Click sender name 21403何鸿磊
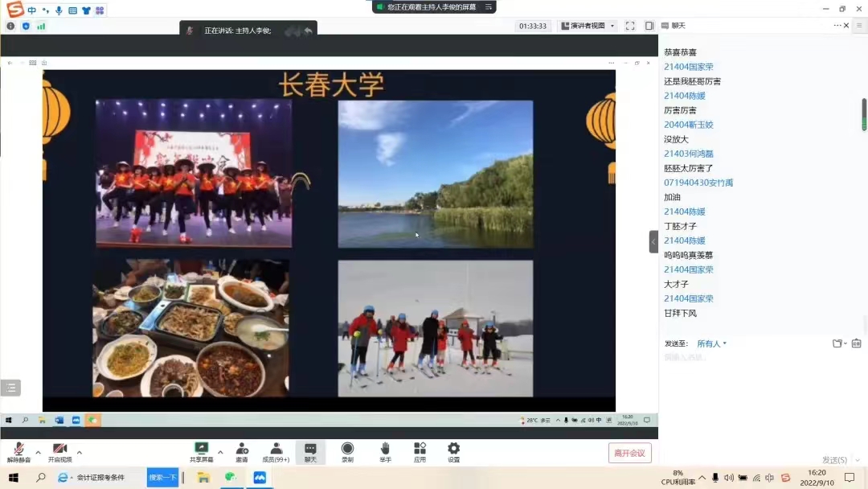Viewport: 868px width, 489px height. (x=688, y=154)
